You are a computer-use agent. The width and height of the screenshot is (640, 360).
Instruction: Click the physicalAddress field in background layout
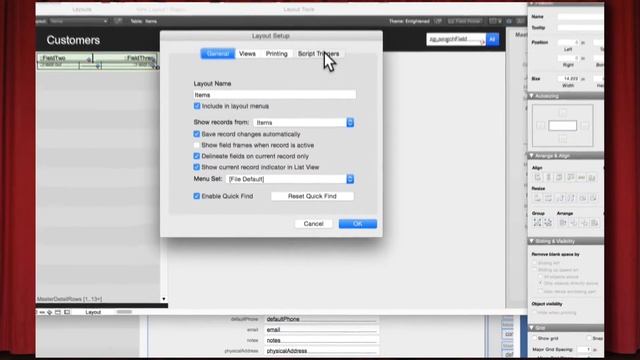pyautogui.click(x=321, y=351)
